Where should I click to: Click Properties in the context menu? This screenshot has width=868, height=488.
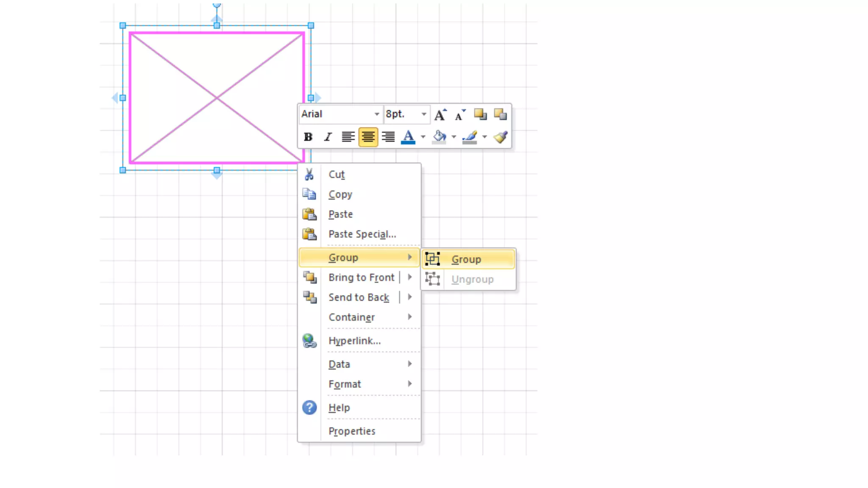352,431
